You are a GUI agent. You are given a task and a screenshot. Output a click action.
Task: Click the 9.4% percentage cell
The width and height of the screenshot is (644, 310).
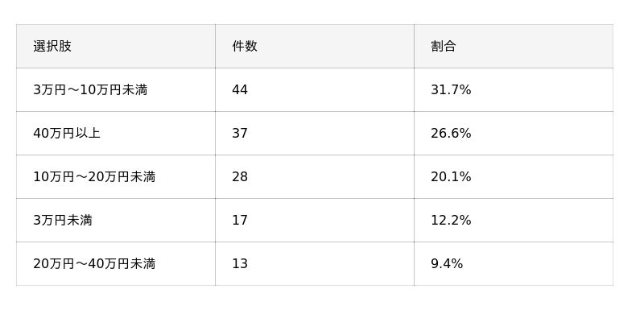pyautogui.click(x=447, y=263)
